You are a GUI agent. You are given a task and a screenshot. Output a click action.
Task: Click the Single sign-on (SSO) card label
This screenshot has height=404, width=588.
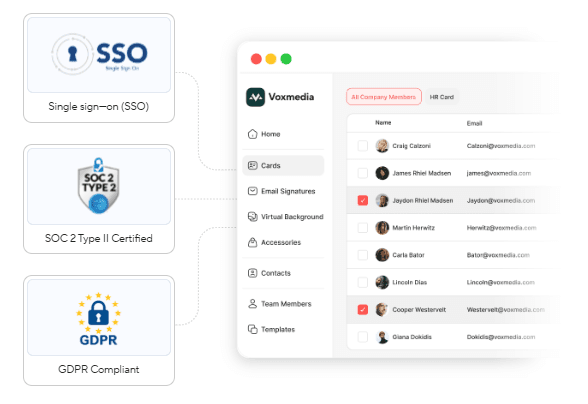(99, 107)
